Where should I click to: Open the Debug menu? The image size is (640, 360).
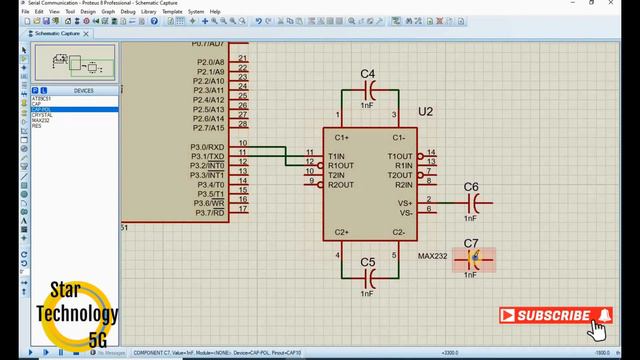click(x=128, y=11)
